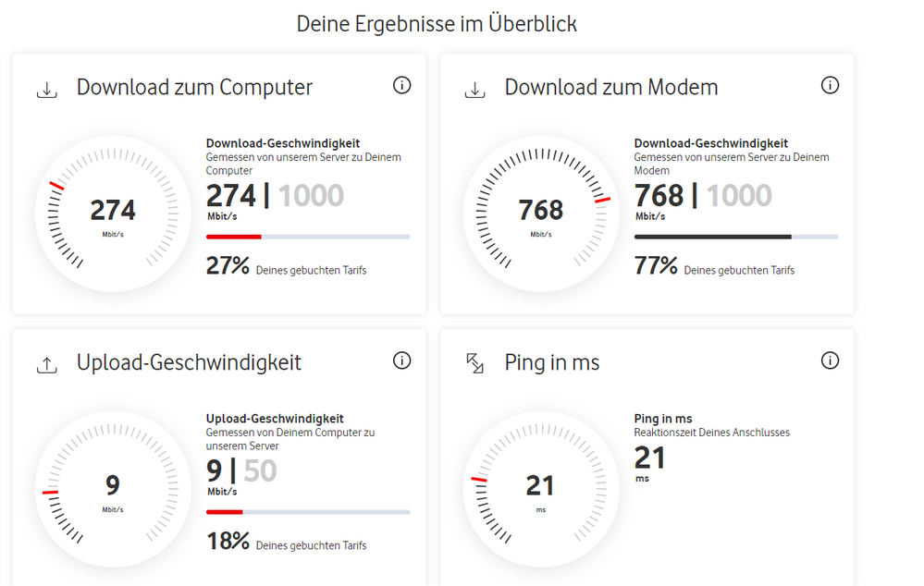924x586 pixels.
Task: Click download arrow icon beside Download zum Computer
Action: coord(46,90)
